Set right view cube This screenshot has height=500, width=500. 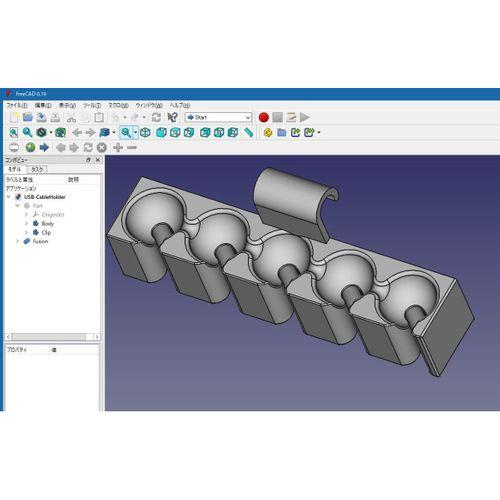[189, 133]
